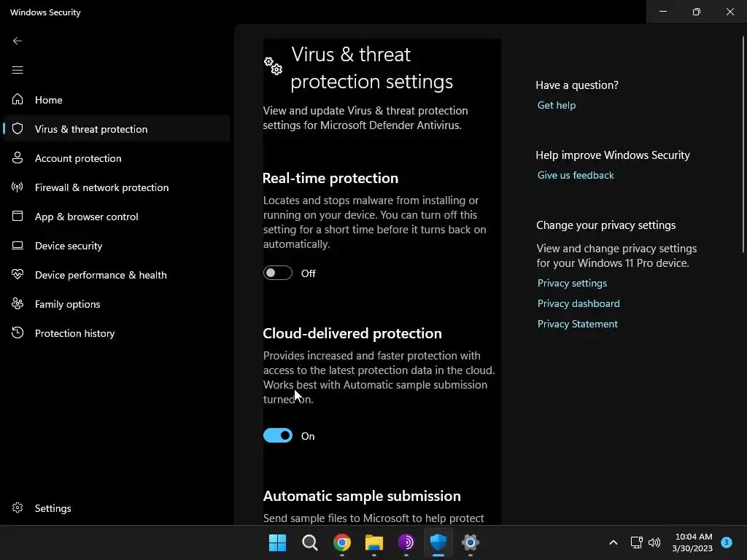Click the gear icon beside Settings in sidebar

click(18, 507)
